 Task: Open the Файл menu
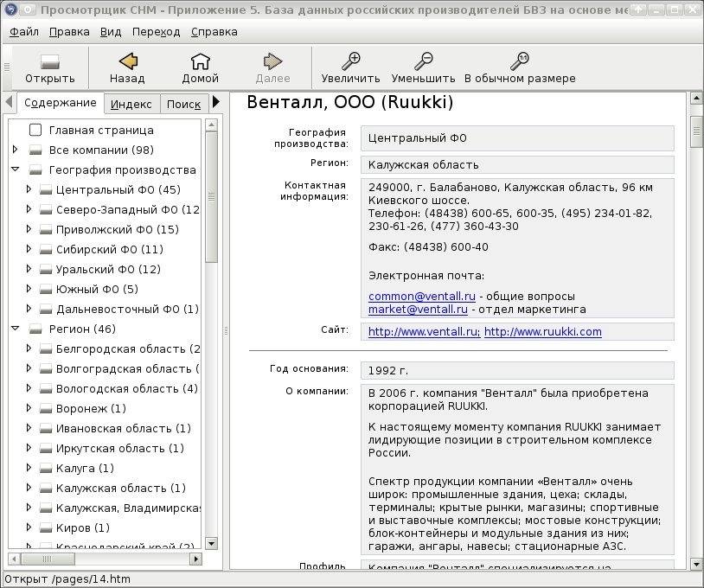24,32
